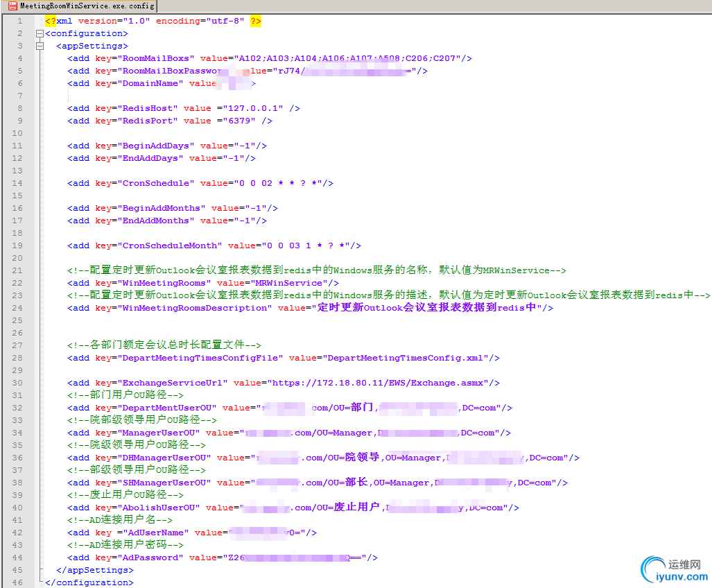The width and height of the screenshot is (712, 588).
Task: Click the comment on line 33
Action: tap(141, 420)
